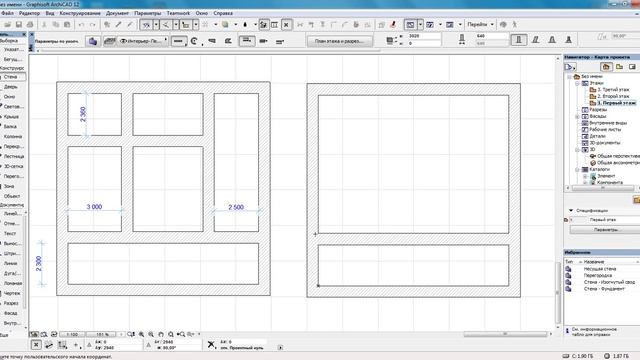Click План этажа и разрез button

click(340, 41)
